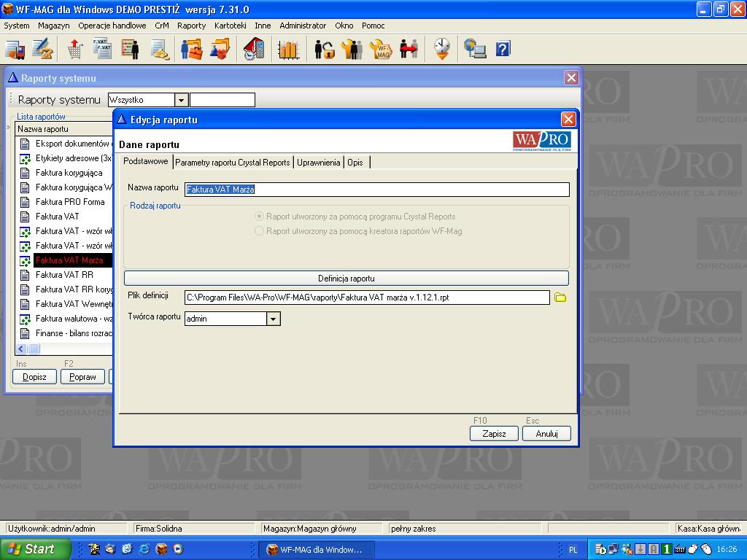The width and height of the screenshot is (747, 560).
Task: Save the report with Zapisz button
Action: tap(494, 433)
